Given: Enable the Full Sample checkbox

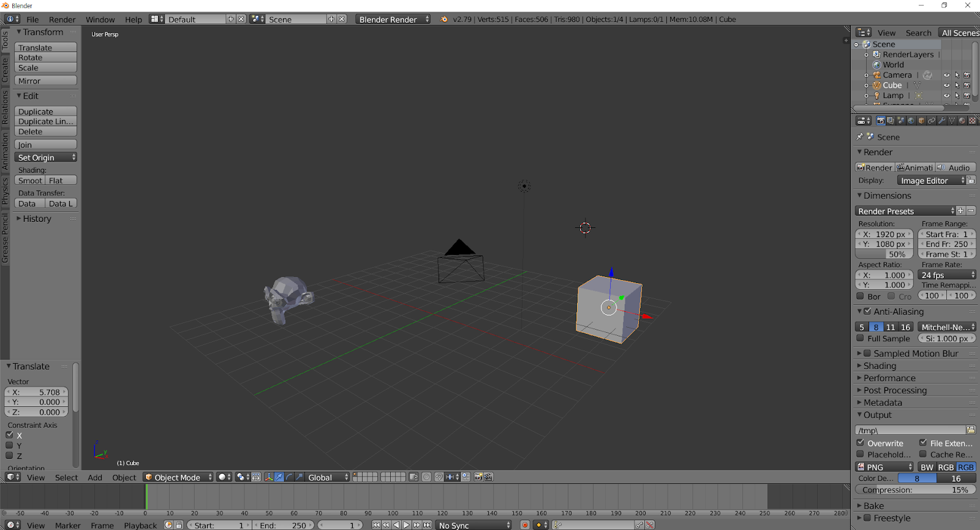Looking at the screenshot, I should pyautogui.click(x=860, y=338).
